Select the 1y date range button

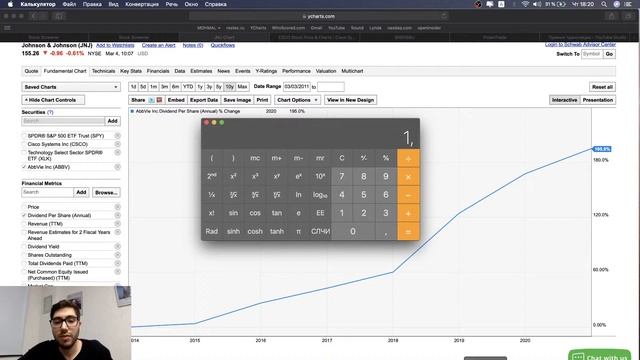click(x=200, y=87)
